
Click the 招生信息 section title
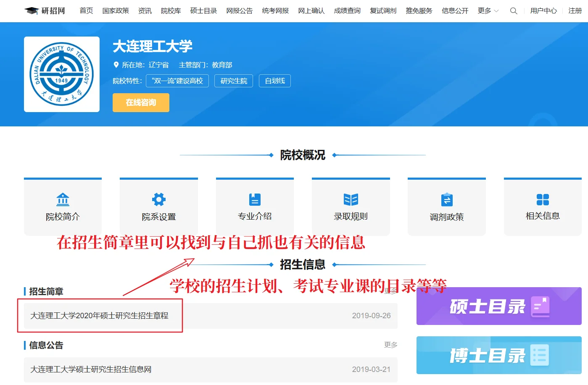[303, 265]
